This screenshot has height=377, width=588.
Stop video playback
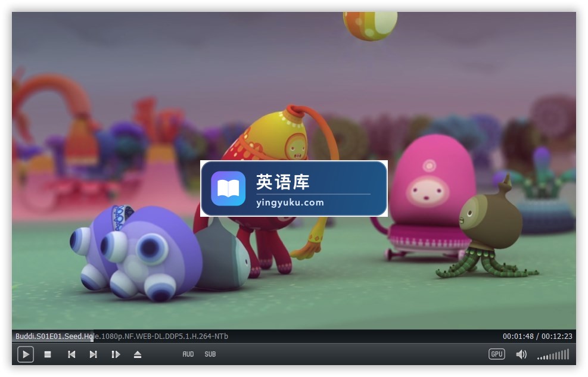(48, 354)
